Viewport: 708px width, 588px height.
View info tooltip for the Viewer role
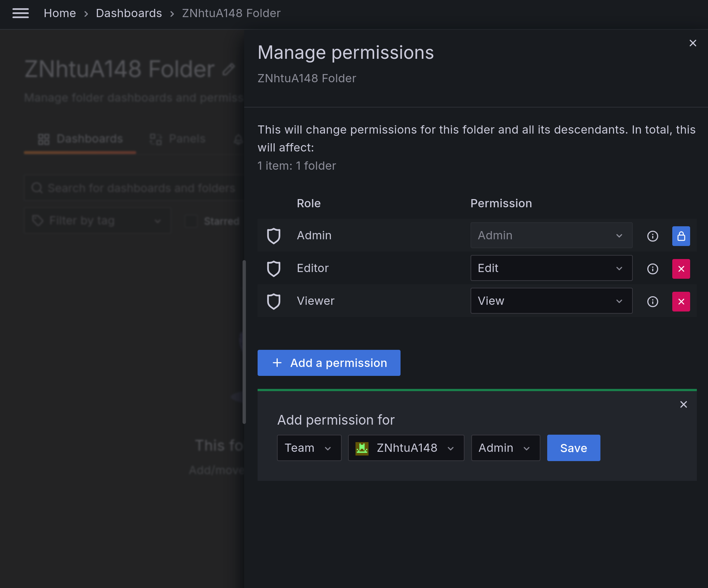pos(653,301)
